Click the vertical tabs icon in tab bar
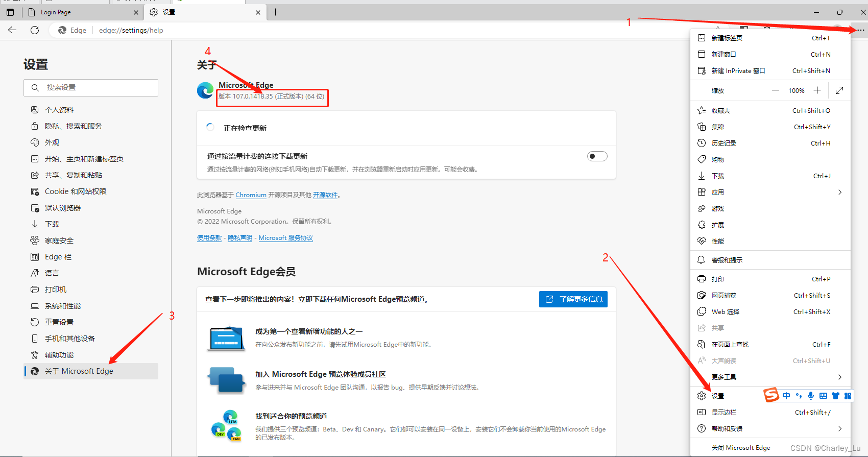 coord(10,12)
